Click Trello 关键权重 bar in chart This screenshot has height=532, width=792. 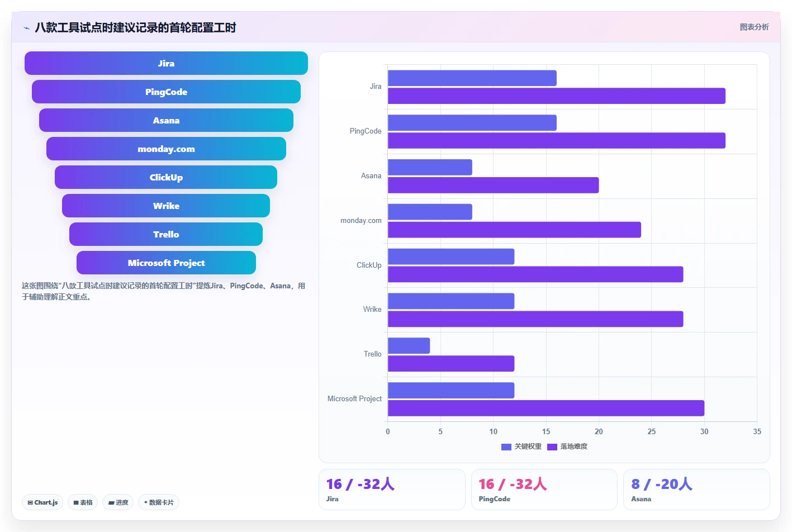pos(409,345)
